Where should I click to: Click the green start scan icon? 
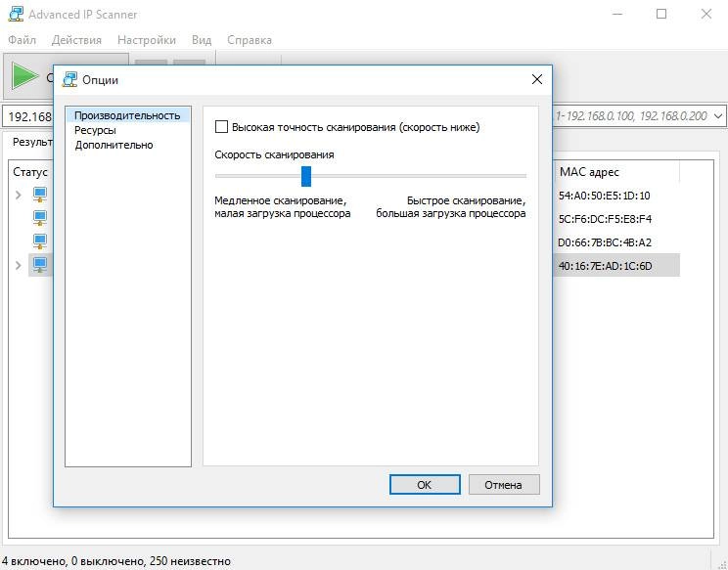tap(25, 76)
